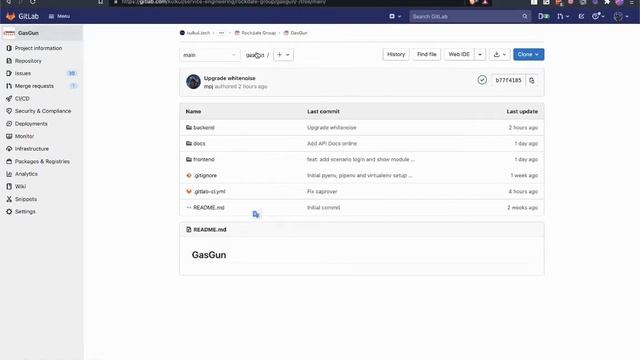This screenshot has width=640, height=360.
Task: Click the GitLab fox logo
Action: [11, 16]
